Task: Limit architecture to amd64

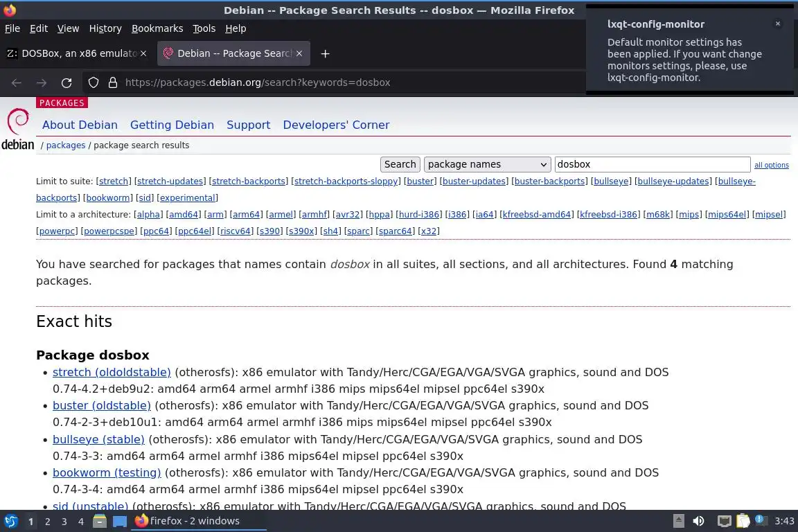Action: (183, 215)
